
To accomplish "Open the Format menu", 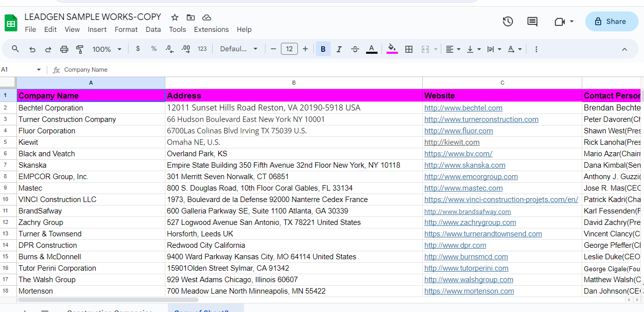I will 126,29.
